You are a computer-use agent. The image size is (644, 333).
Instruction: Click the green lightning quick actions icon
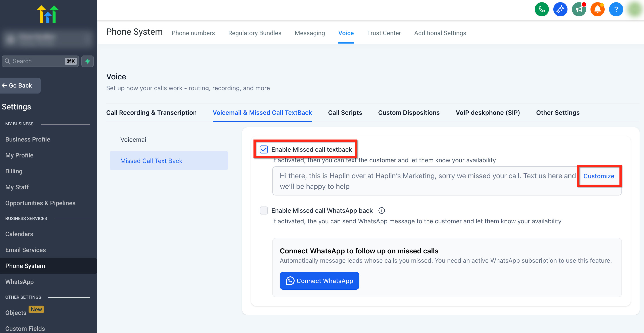(88, 61)
